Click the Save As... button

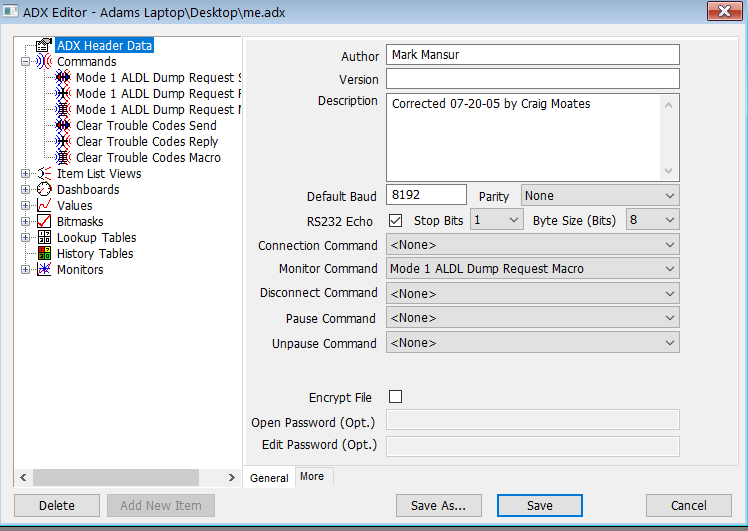point(438,505)
